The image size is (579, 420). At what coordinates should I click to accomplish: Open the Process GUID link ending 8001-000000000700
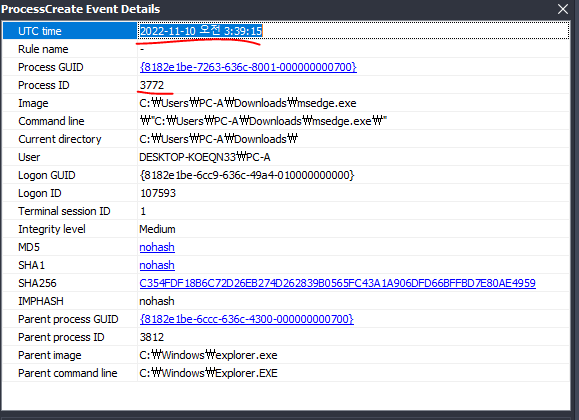point(248,67)
